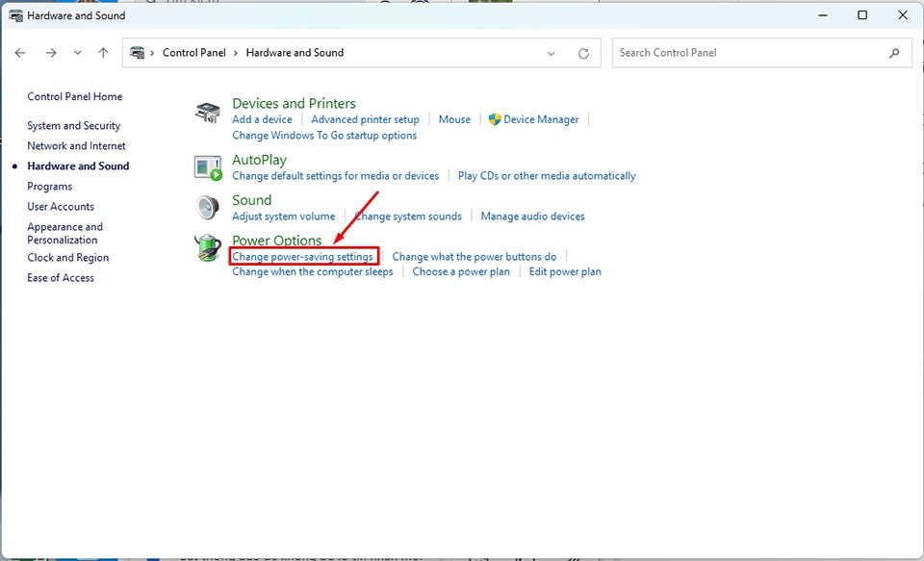Close the Hardware and Sound window

902,15
